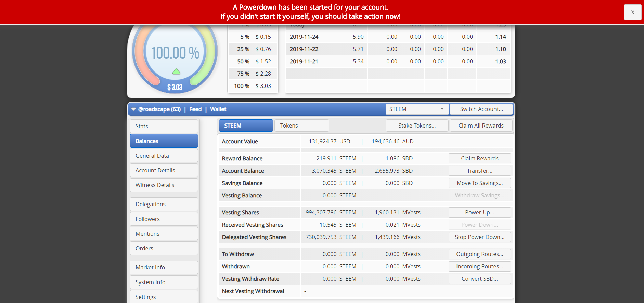Select the 100 % vote value row
The width and height of the screenshot is (644, 303).
[253, 86]
